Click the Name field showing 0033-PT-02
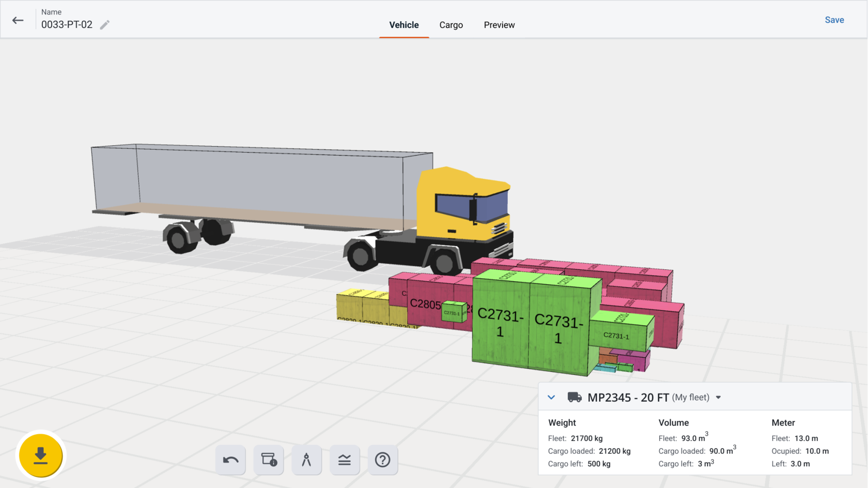868x488 pixels. [68, 24]
